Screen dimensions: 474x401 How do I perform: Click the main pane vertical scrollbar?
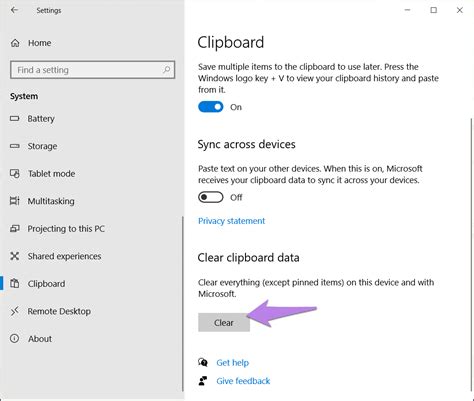(x=472, y=255)
